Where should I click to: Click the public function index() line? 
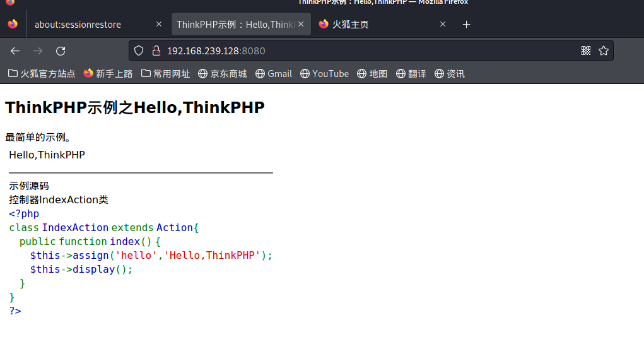tap(90, 242)
